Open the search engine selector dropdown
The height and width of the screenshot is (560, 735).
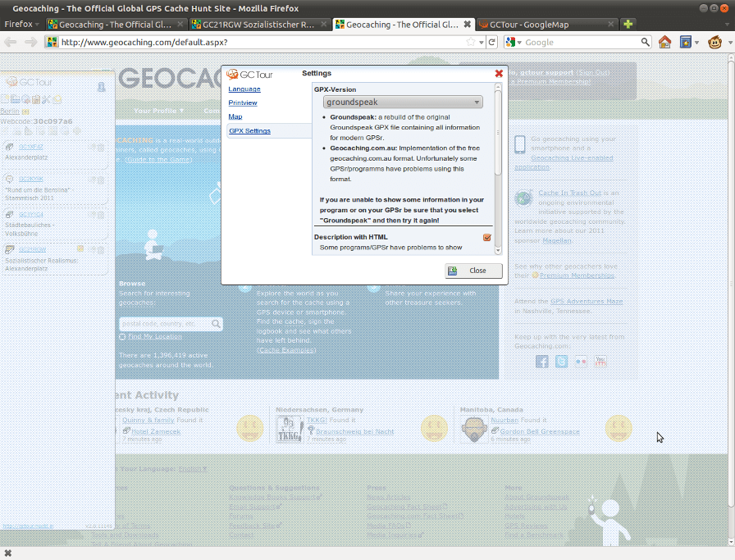pos(514,42)
